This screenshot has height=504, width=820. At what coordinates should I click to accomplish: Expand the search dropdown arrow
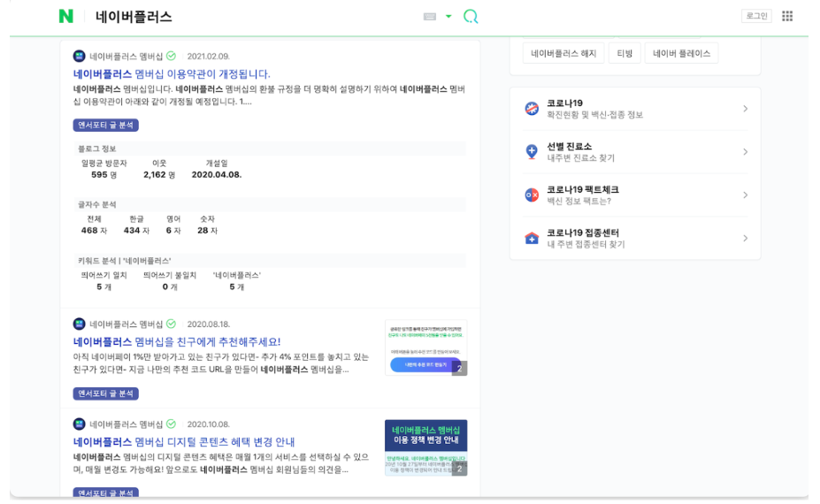pyautogui.click(x=448, y=17)
